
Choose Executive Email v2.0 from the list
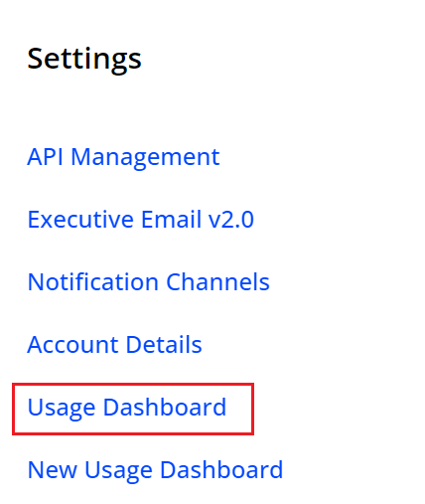coord(140,219)
